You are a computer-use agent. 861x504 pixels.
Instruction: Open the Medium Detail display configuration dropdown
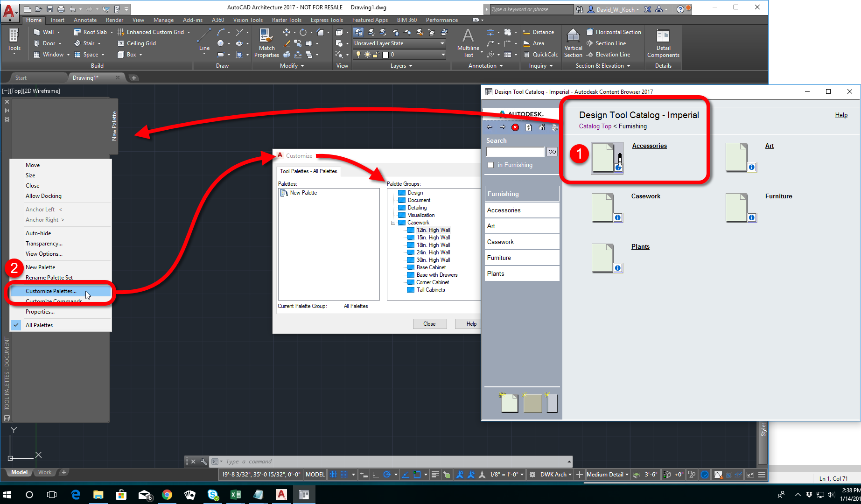[x=607, y=475]
